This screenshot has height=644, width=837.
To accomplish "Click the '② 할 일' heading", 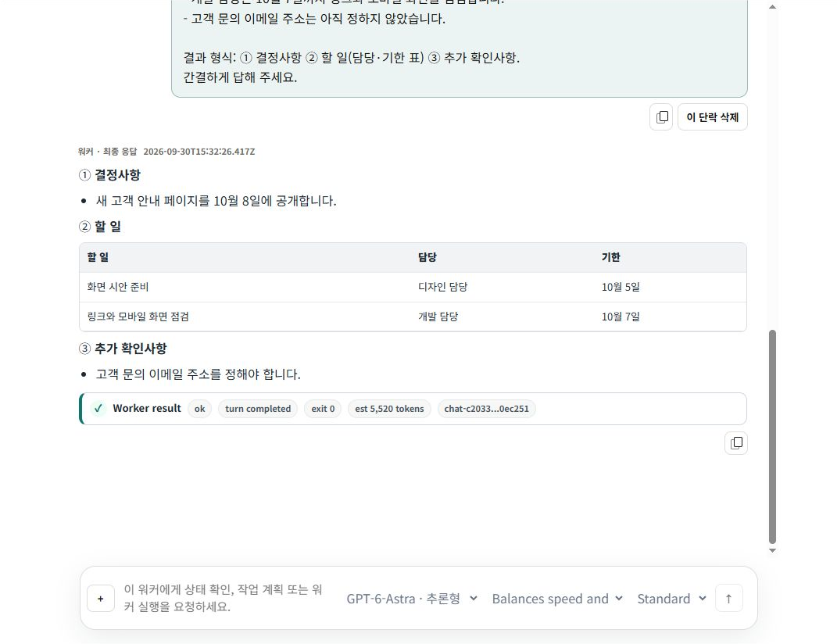I will coord(100,227).
